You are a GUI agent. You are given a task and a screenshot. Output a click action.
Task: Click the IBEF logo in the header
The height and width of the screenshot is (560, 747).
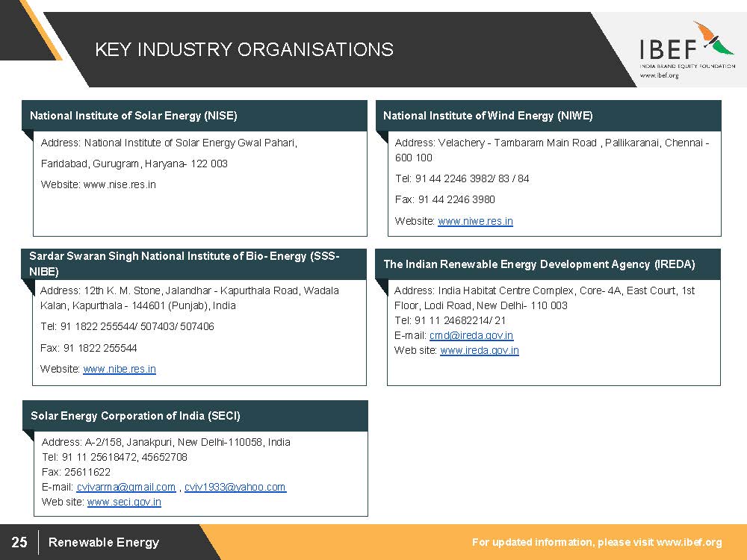(x=686, y=47)
